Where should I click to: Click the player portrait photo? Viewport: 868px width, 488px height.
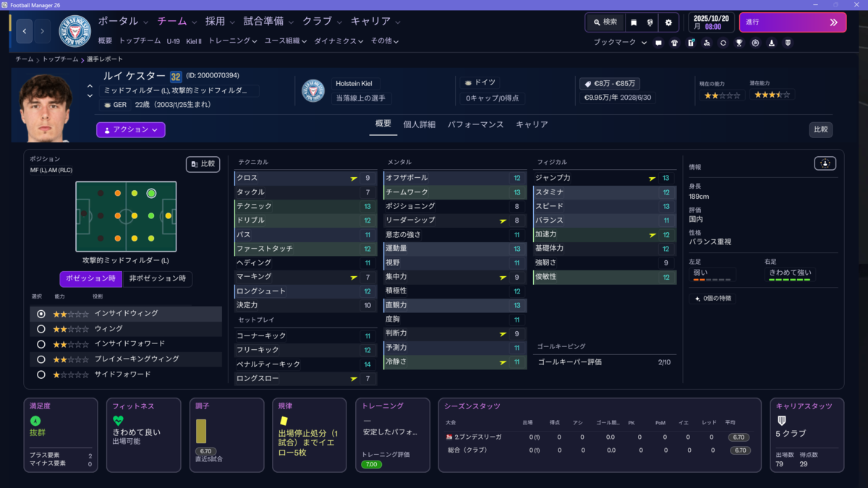[46, 108]
